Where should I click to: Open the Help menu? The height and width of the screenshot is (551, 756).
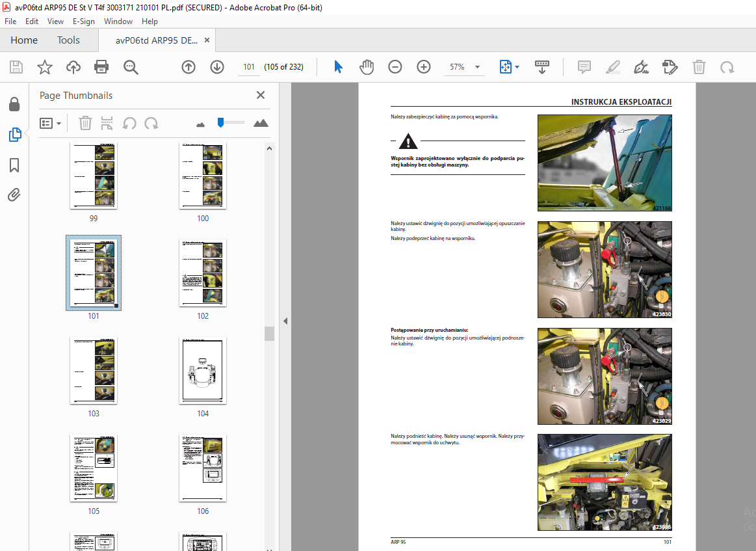[150, 21]
